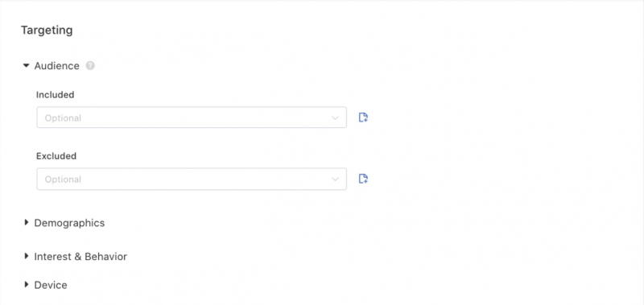Click the Audience section label
The height and width of the screenshot is (305, 644).
pyautogui.click(x=56, y=66)
